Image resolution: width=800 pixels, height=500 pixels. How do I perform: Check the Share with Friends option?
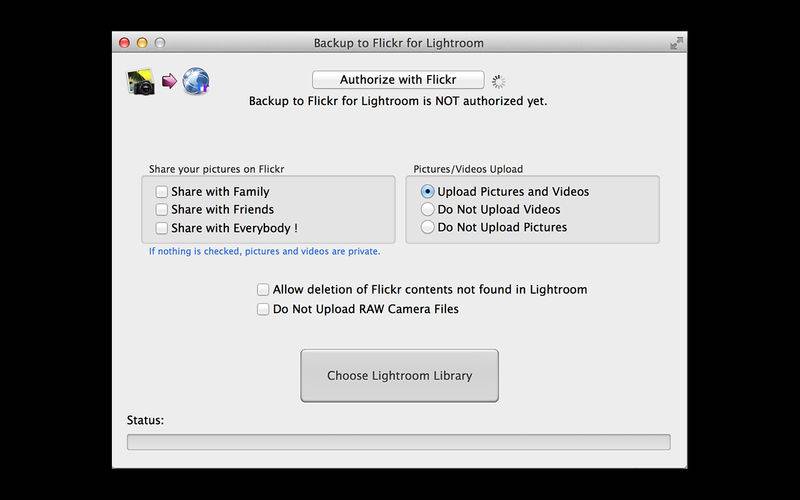point(162,210)
